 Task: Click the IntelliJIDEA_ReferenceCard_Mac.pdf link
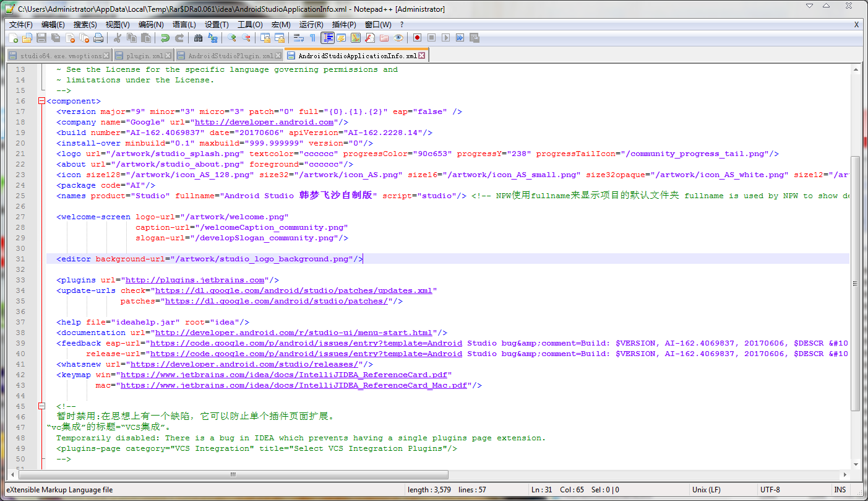coord(294,385)
